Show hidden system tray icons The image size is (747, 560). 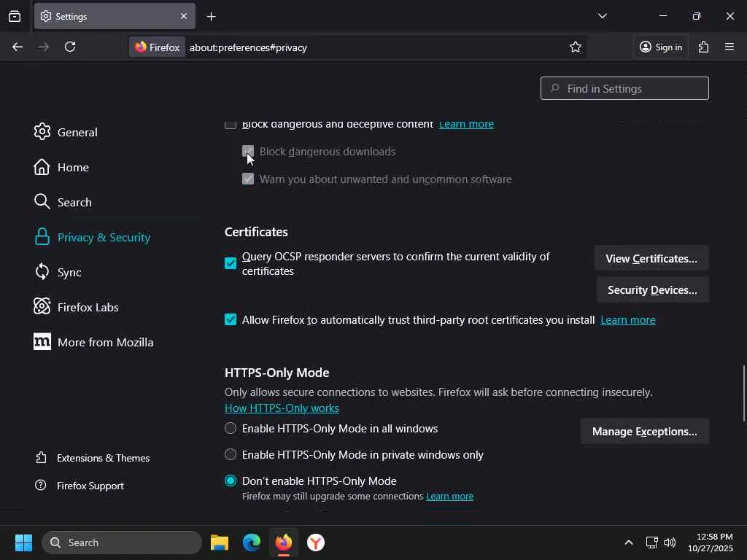628,542
